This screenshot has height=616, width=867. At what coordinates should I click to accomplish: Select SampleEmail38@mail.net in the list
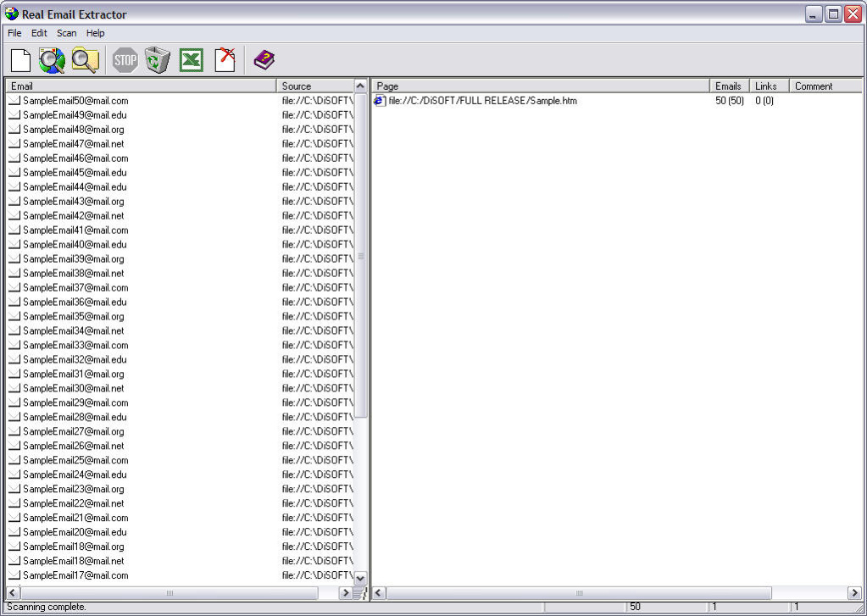click(x=74, y=273)
